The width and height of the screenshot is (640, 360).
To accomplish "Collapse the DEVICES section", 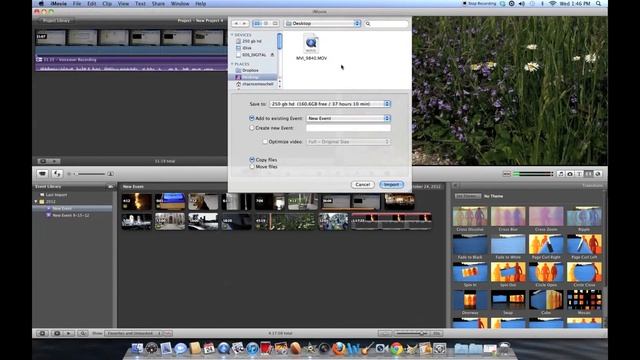I will (x=232, y=35).
